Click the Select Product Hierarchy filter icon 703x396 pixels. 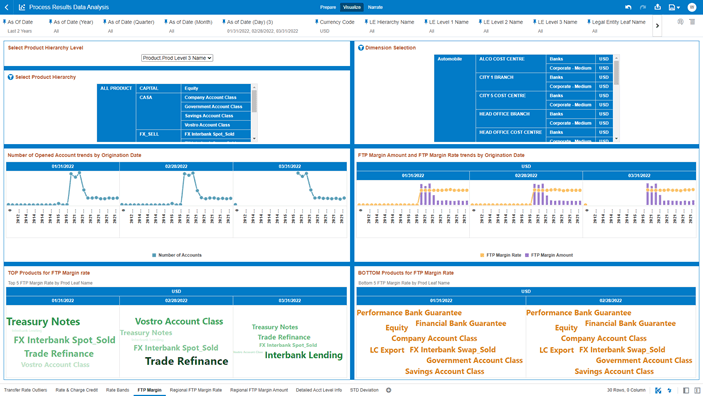10,77
